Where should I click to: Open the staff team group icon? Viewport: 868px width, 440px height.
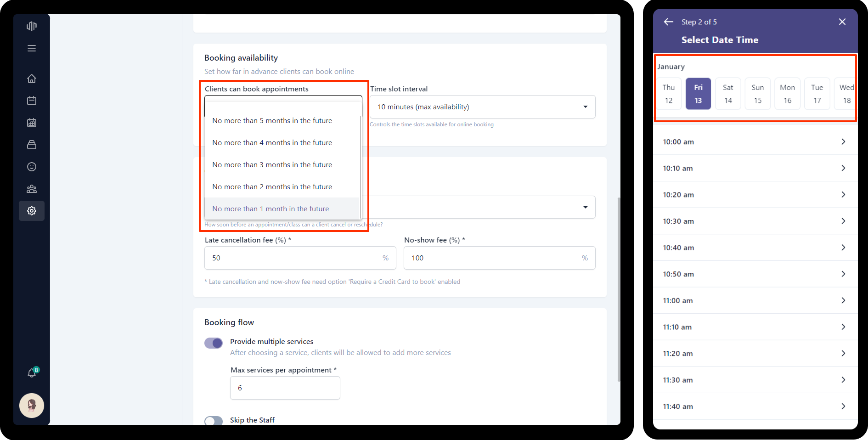click(x=32, y=189)
